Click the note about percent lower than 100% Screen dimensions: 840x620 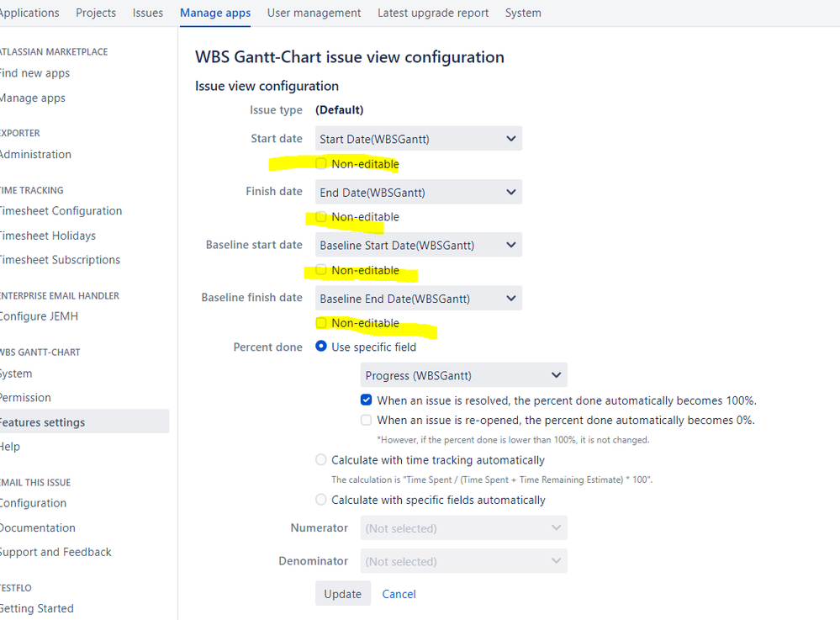(x=513, y=440)
